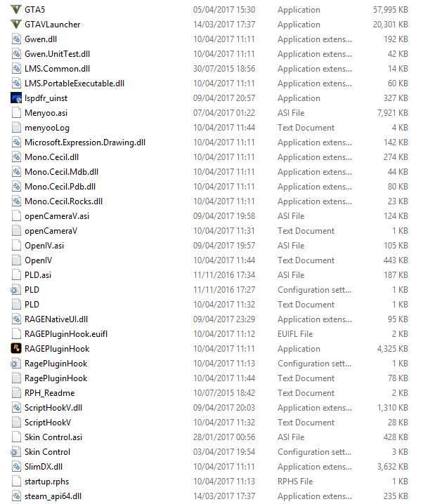Click the date 09/04/2017 20:03

click(x=224, y=408)
